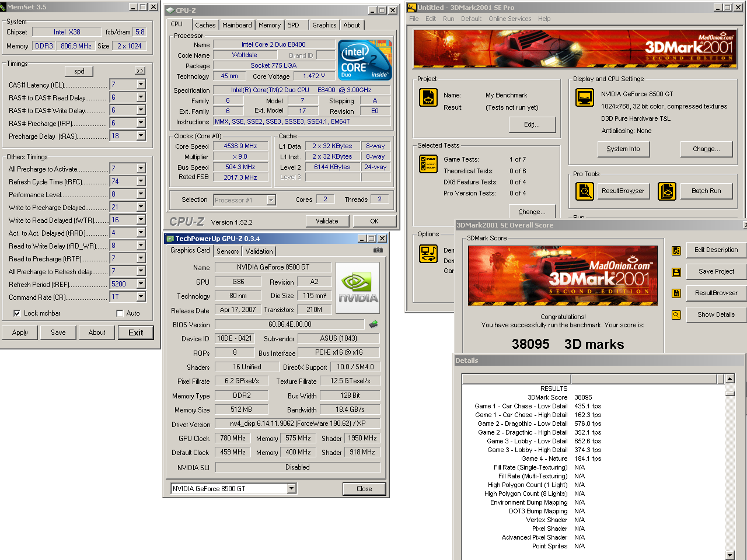747x560 pixels.
Task: Click the Show Details magnifier icon
Action: coord(676,315)
